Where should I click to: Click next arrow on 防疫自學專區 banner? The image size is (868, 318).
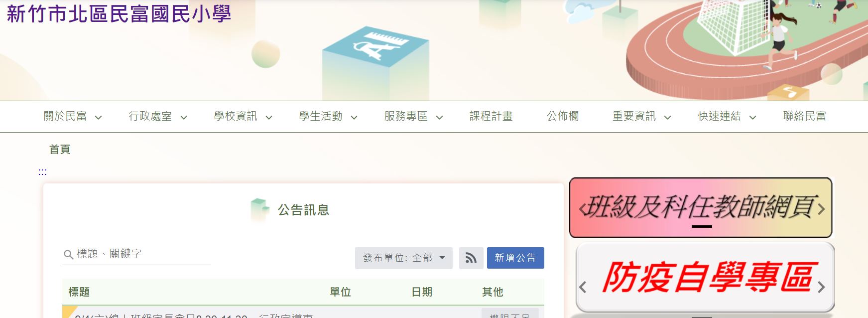pos(821,287)
